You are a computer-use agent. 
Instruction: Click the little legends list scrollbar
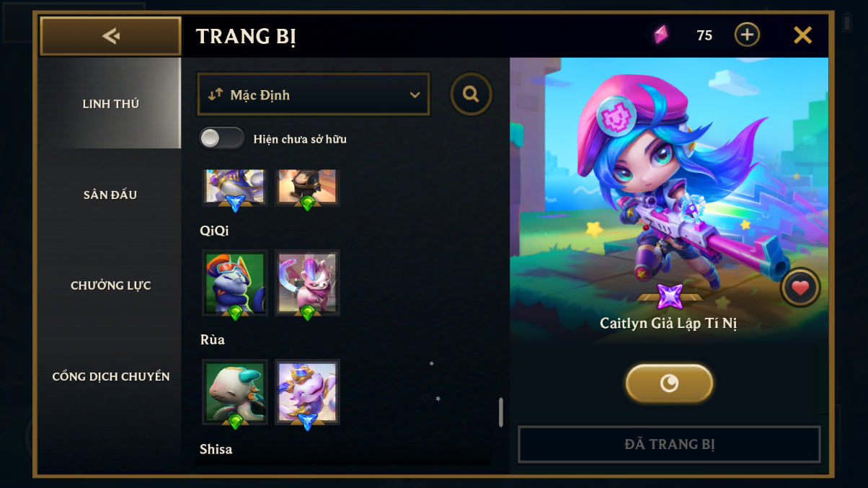pyautogui.click(x=501, y=412)
